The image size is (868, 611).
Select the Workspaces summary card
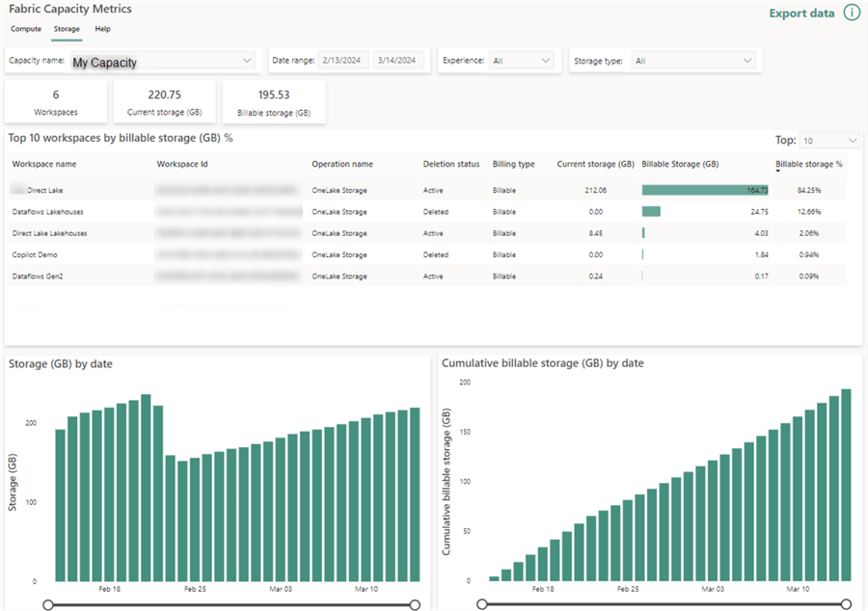tap(55, 100)
